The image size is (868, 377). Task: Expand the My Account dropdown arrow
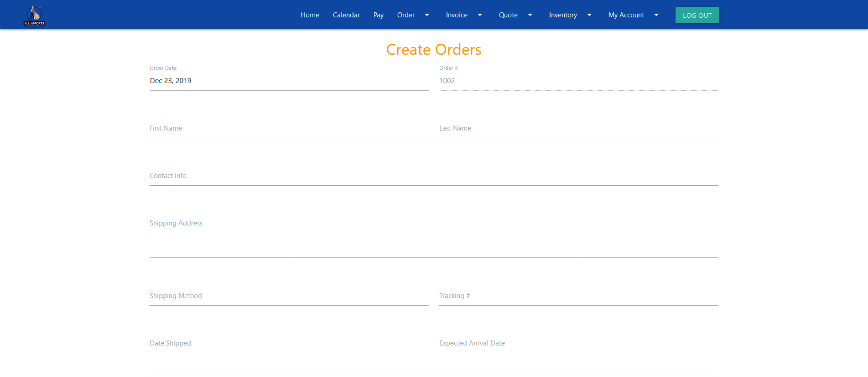[656, 15]
